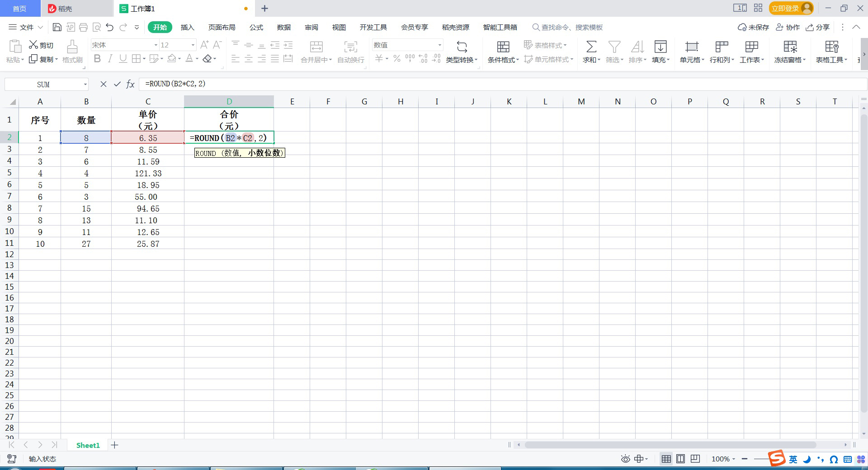The height and width of the screenshot is (470, 868).
Task: Click the 求和 AutoSum icon
Action: pyautogui.click(x=591, y=47)
